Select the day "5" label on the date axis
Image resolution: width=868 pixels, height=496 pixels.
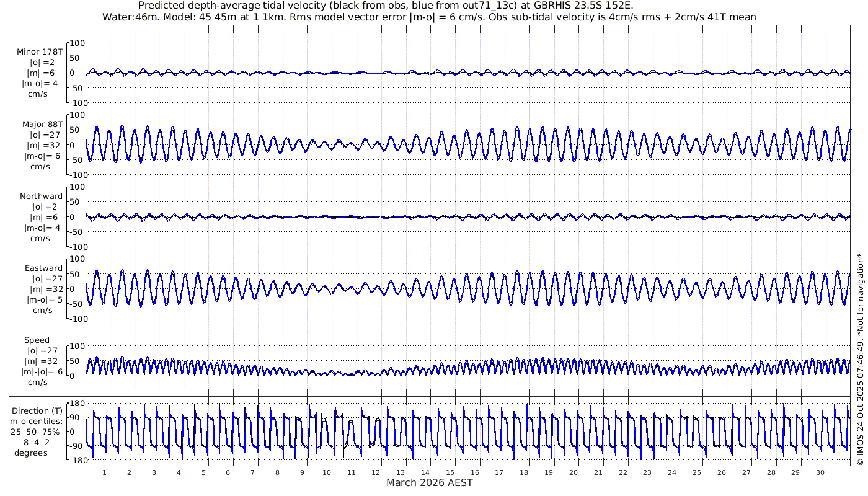click(x=203, y=472)
